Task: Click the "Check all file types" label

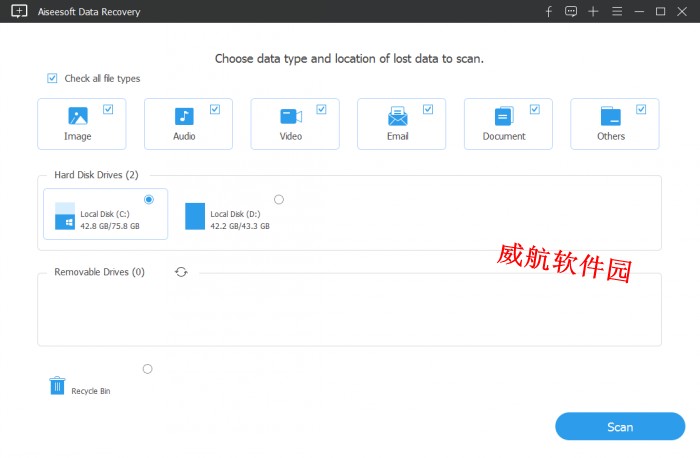Action: [x=102, y=79]
